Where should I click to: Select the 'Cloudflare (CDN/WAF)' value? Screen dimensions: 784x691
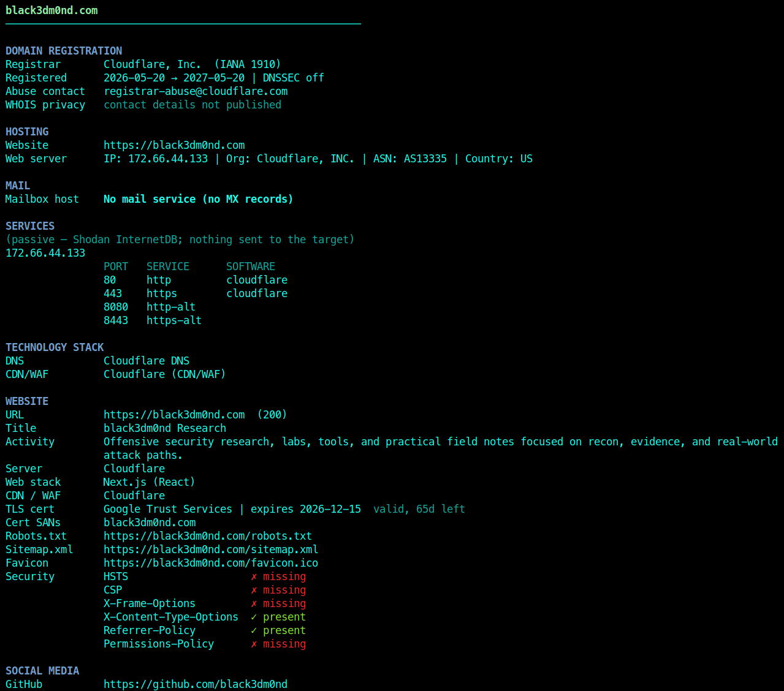165,374
